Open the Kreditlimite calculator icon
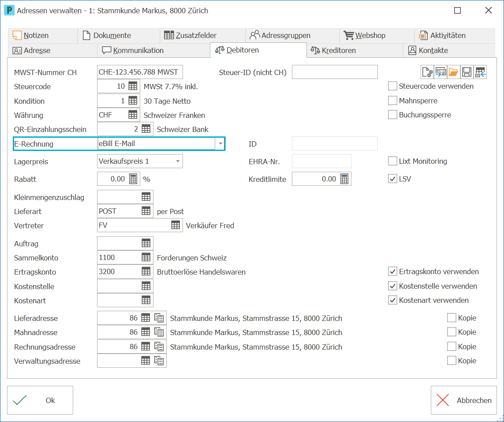Image resolution: width=504 pixels, height=422 pixels. 344,179
